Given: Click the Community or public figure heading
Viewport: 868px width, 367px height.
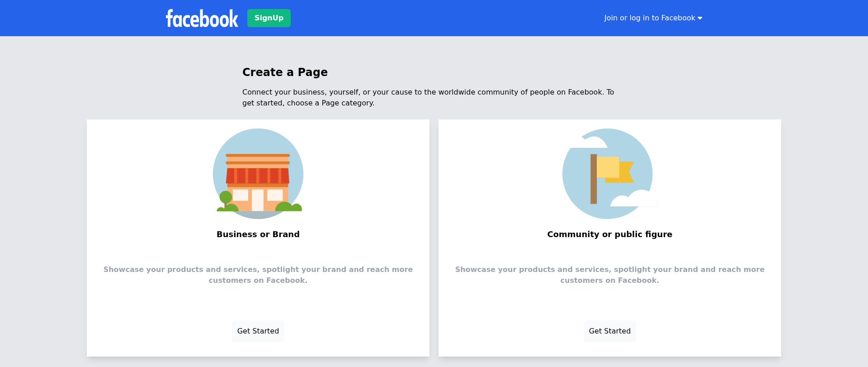Looking at the screenshot, I should 610,234.
